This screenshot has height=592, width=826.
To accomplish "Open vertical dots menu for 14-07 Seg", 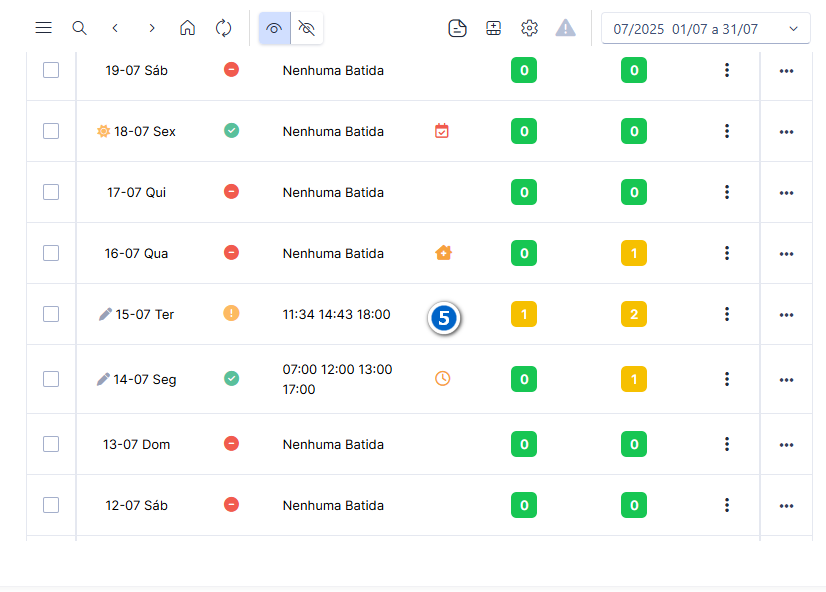I will coord(727,379).
